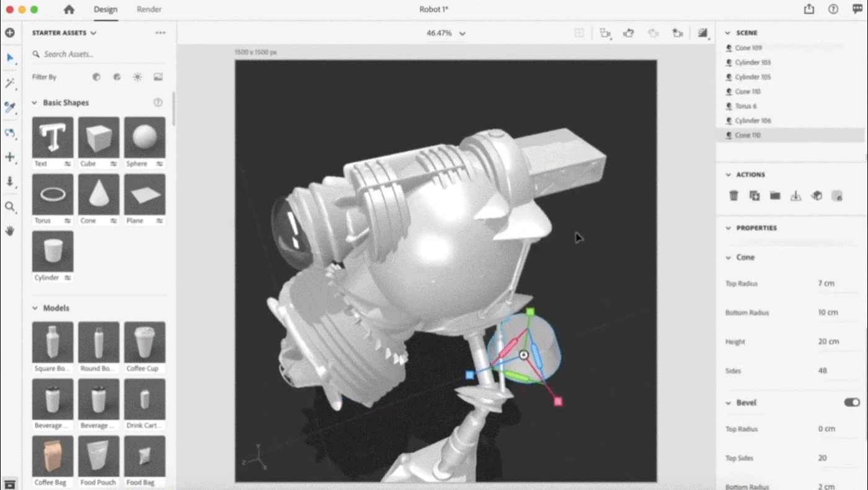The image size is (868, 490).
Task: Open the Help question mark icon
Action: pos(833,9)
